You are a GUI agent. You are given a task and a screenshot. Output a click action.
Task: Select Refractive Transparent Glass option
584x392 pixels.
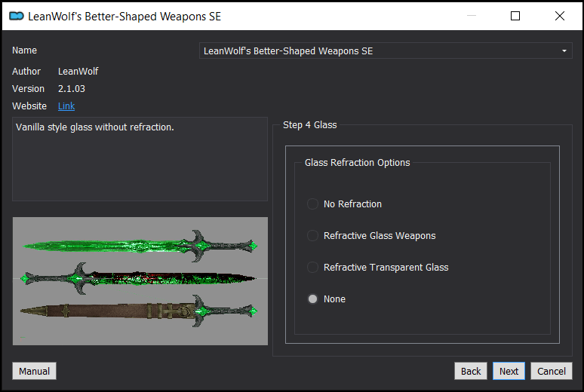pyautogui.click(x=377, y=268)
